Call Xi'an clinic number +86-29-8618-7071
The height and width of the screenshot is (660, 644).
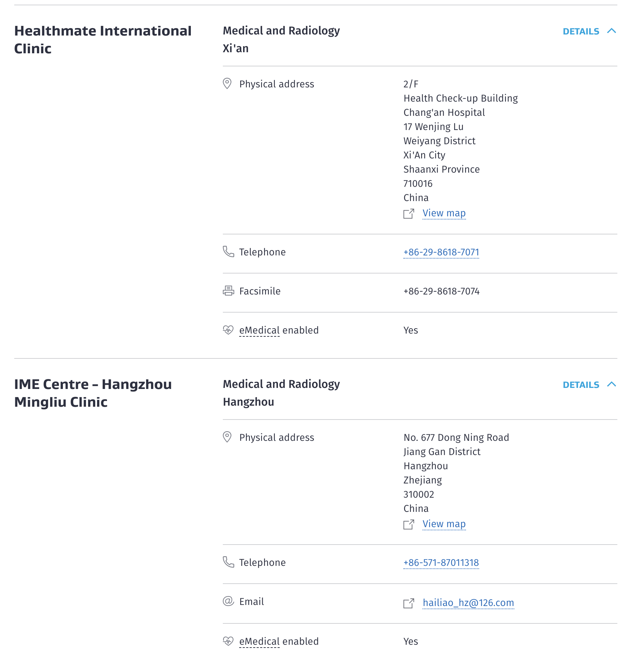pyautogui.click(x=441, y=252)
